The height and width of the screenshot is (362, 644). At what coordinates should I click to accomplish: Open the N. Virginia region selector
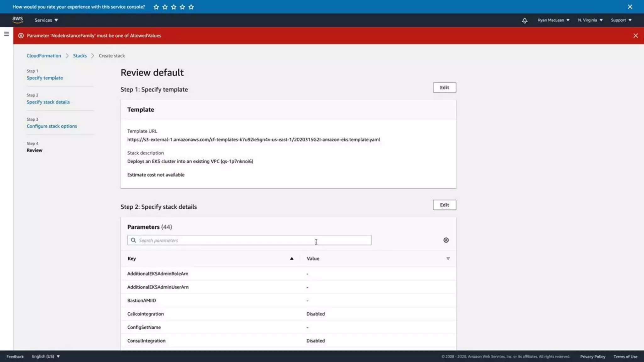coord(590,20)
